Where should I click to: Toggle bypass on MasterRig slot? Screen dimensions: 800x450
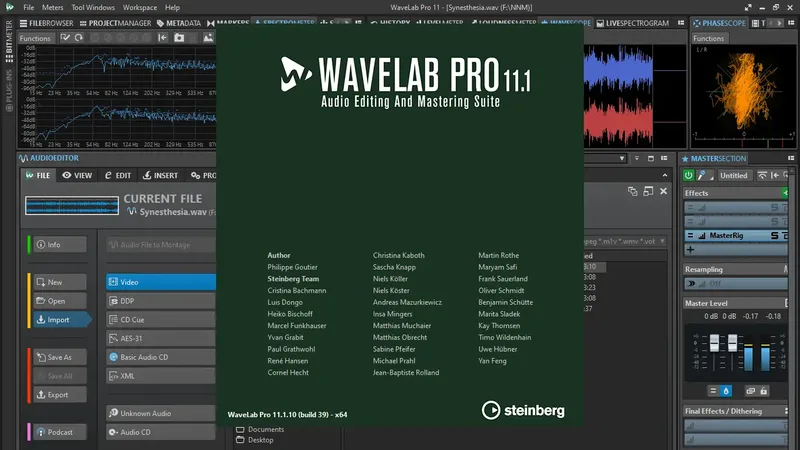pyautogui.click(x=785, y=236)
